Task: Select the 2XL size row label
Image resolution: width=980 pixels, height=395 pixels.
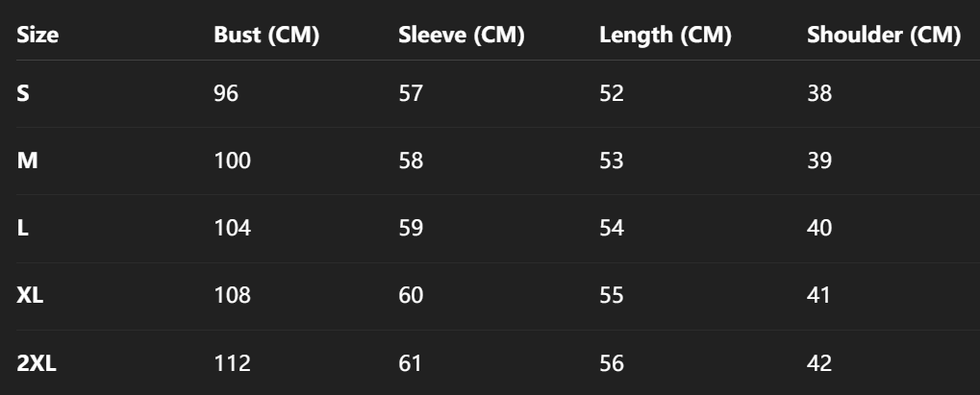Action: [37, 363]
